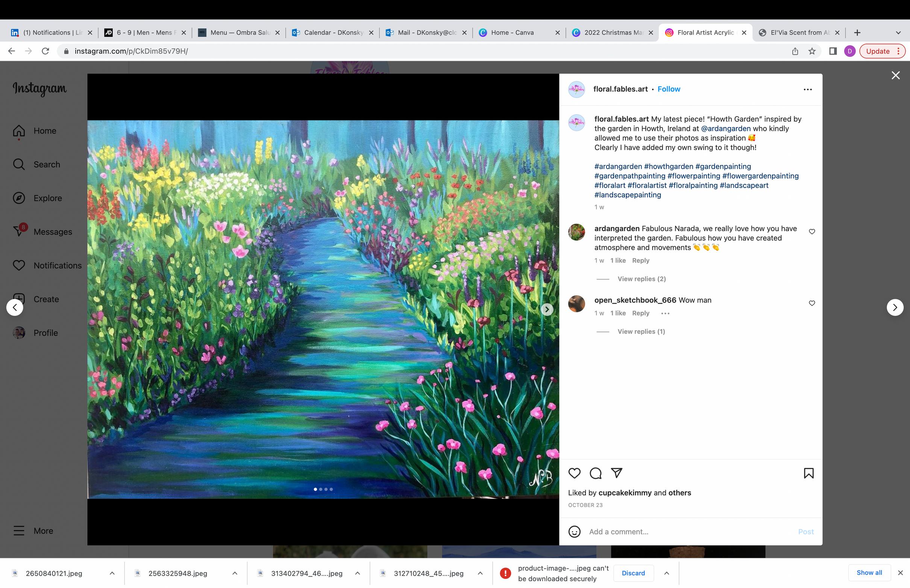Viewport: 910px width, 588px height.
Task: Open the #howthgarden hashtag link
Action: [668, 167]
